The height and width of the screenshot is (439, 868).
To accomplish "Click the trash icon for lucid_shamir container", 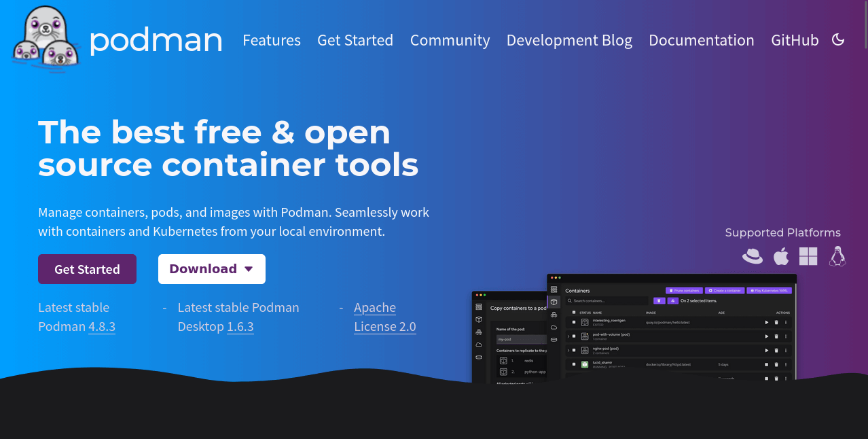I will (x=776, y=365).
